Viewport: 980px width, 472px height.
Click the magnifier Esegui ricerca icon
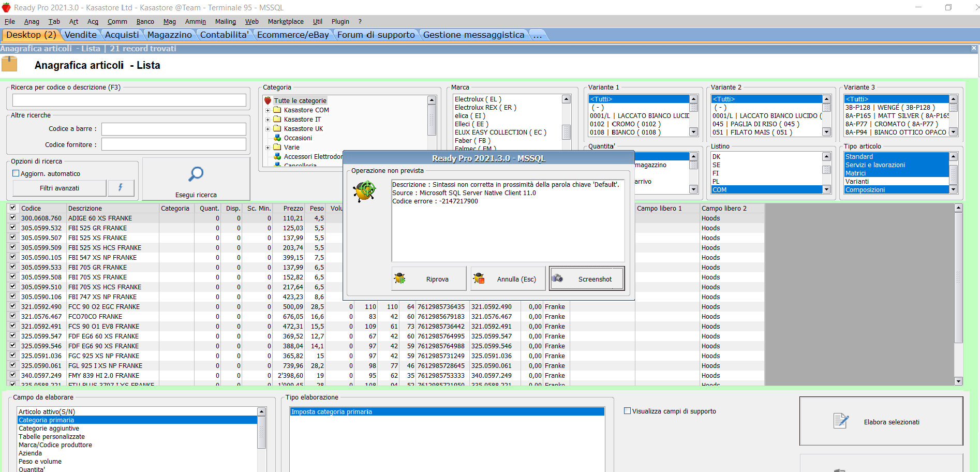[x=196, y=174]
